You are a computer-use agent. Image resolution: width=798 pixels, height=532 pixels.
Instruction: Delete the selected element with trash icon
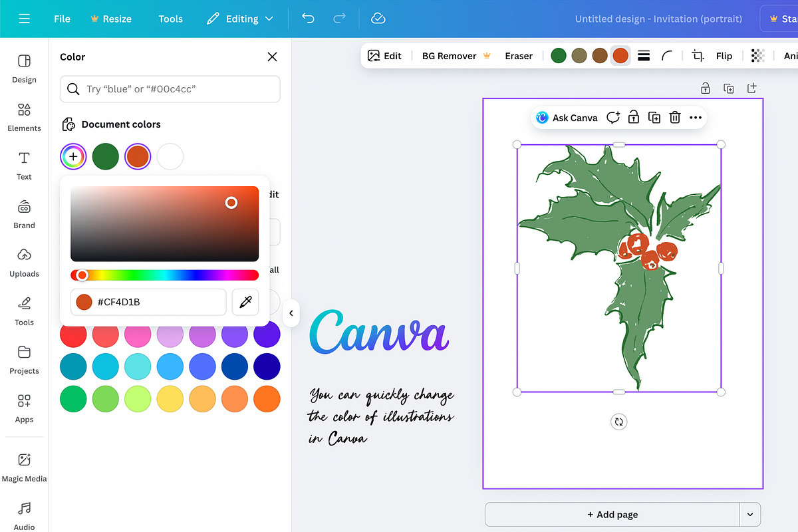675,118
